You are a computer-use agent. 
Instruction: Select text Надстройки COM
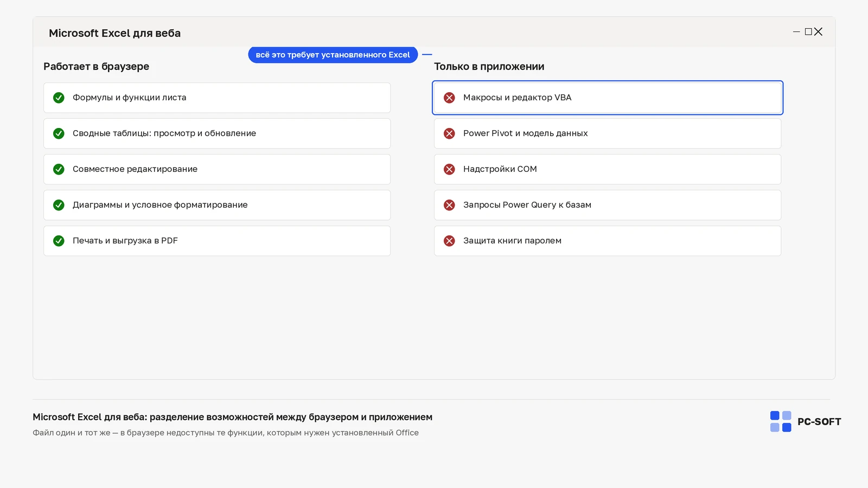500,169
